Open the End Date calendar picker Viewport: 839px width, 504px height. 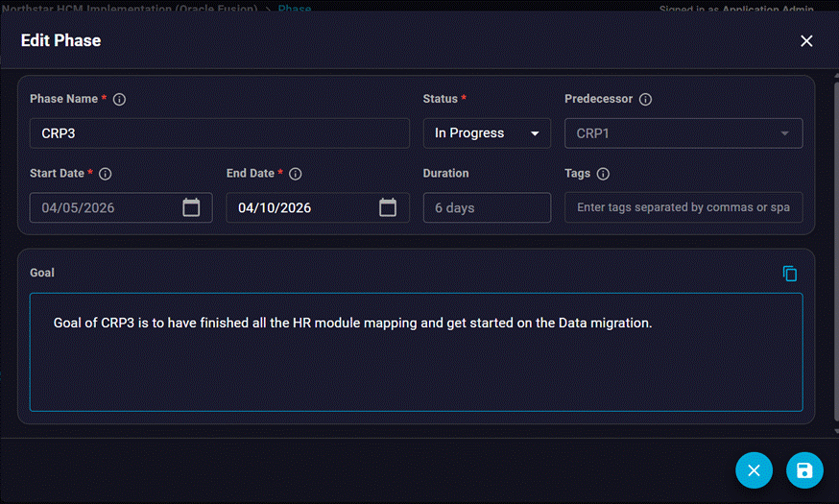[x=388, y=207]
